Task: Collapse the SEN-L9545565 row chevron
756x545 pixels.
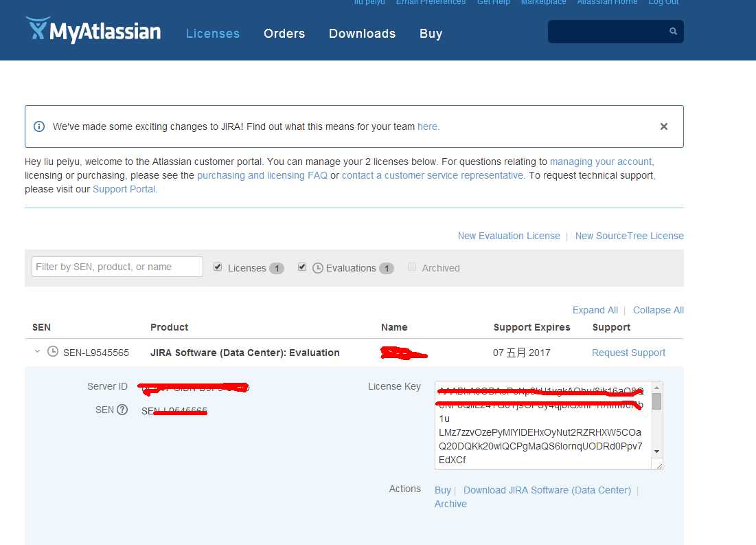Action: click(37, 351)
